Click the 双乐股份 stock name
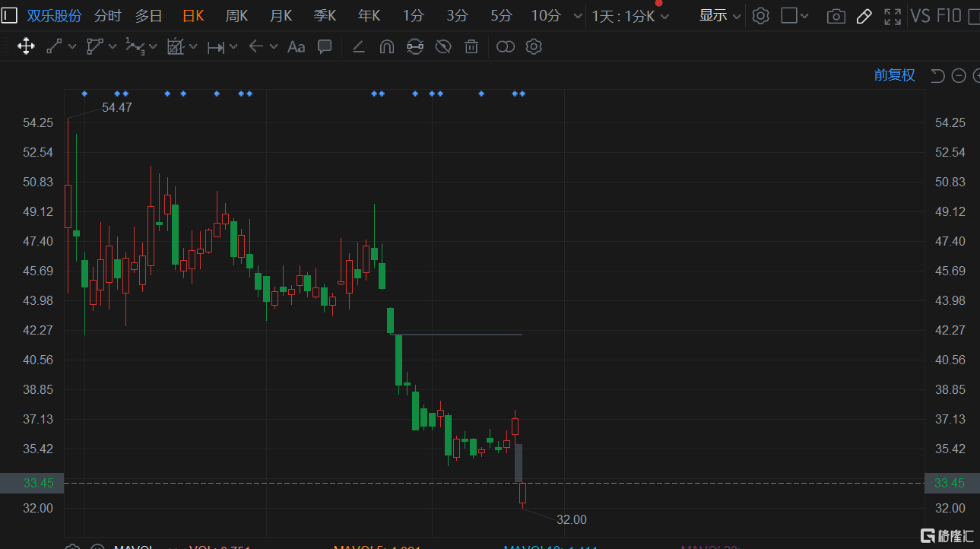The image size is (980, 549). pyautogui.click(x=54, y=16)
